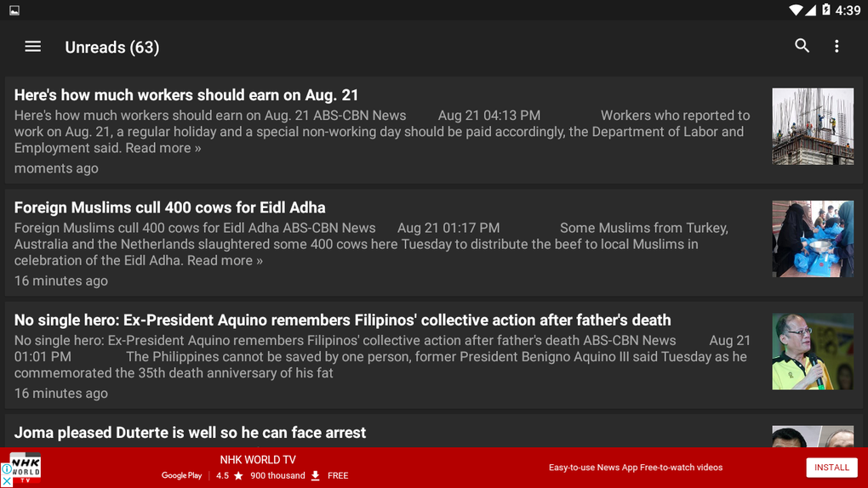The height and width of the screenshot is (488, 868).
Task: Tap the image notification icon in status bar
Action: pyautogui.click(x=14, y=10)
